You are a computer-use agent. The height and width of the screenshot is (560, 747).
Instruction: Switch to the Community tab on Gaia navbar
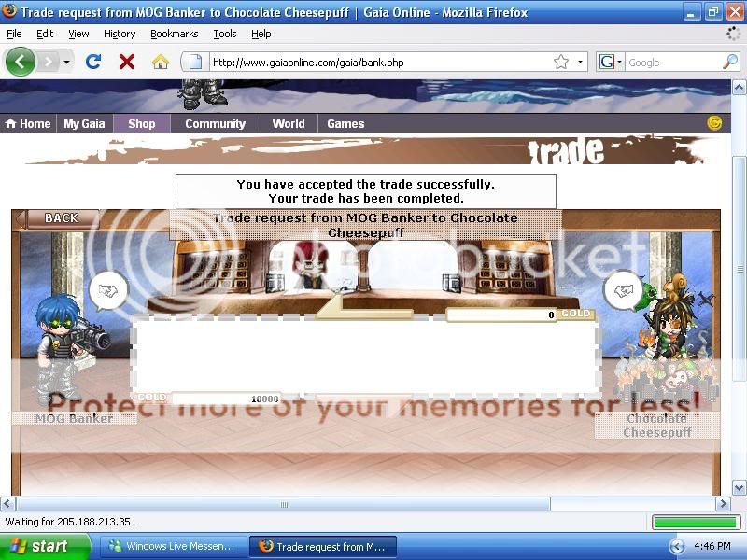click(x=215, y=122)
